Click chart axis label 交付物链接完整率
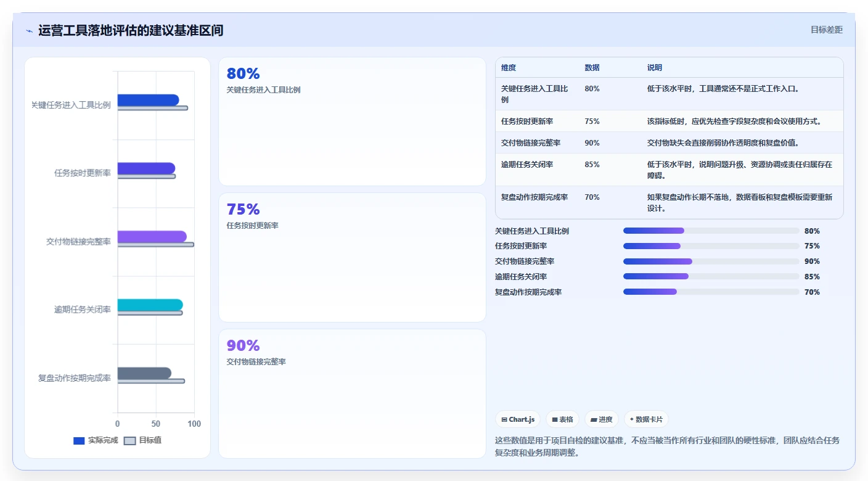Viewport: 868px width, 481px height. [79, 242]
